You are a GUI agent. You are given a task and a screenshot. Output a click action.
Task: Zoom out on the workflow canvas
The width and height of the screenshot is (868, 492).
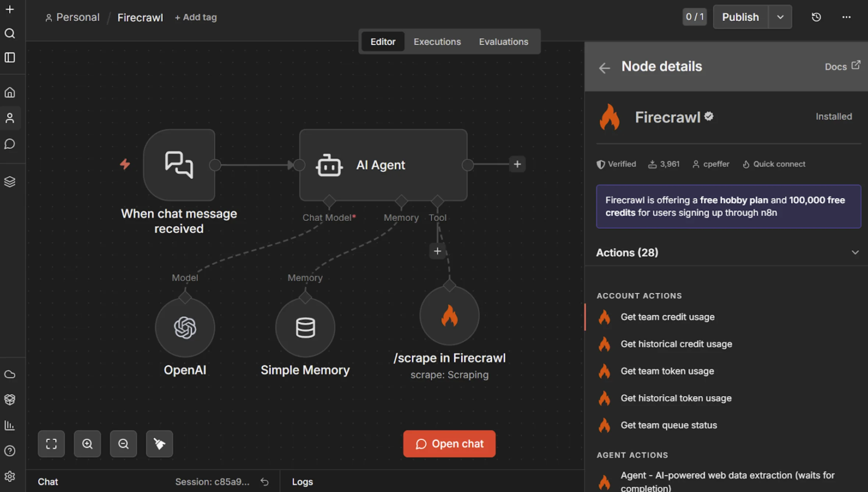coord(123,444)
